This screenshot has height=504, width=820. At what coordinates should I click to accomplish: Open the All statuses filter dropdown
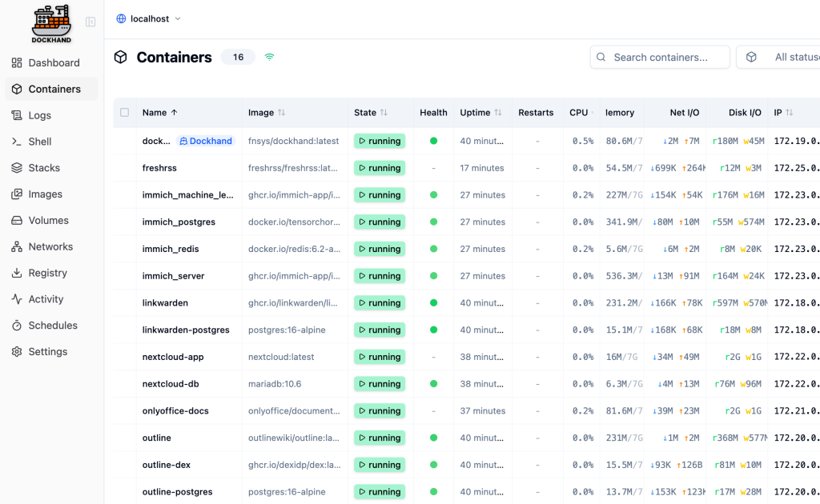781,57
